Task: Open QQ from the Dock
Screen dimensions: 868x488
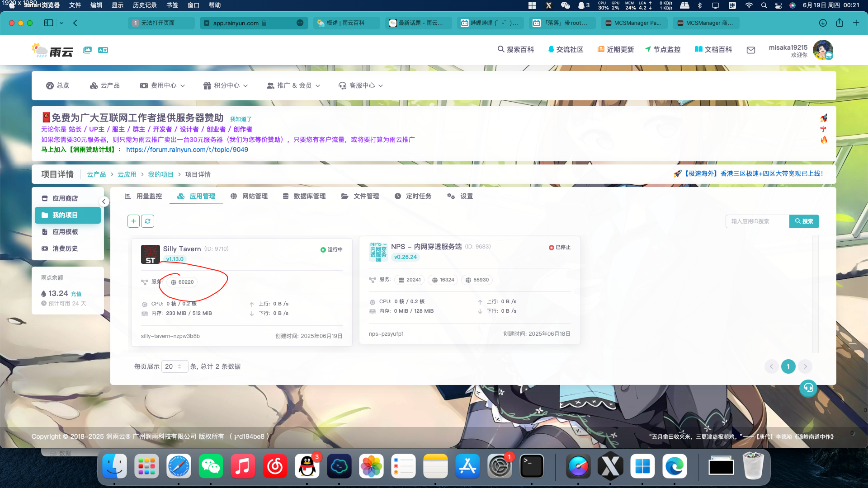Action: tap(307, 466)
